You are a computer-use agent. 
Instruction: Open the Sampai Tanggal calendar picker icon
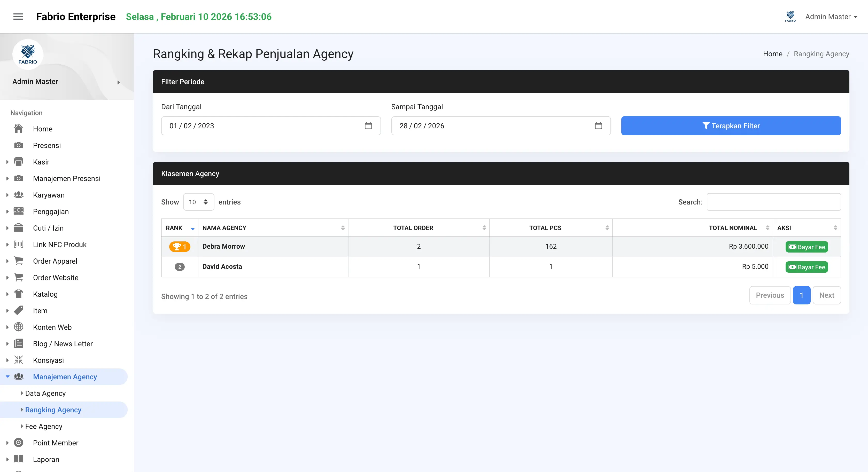click(x=599, y=126)
